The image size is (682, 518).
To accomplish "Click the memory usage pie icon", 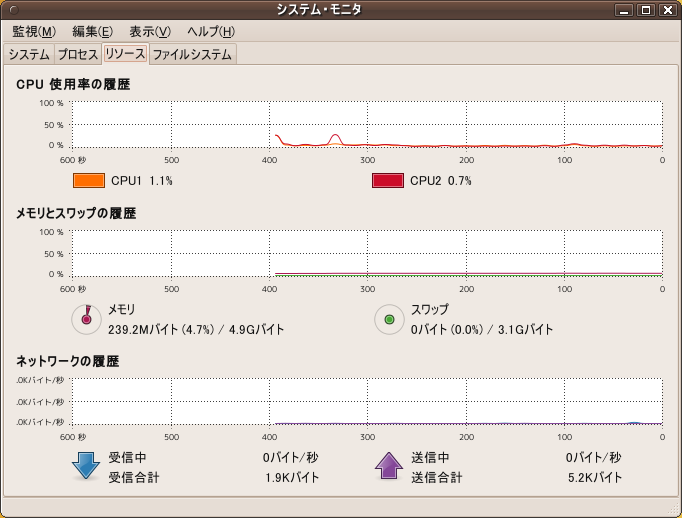I will (86, 319).
